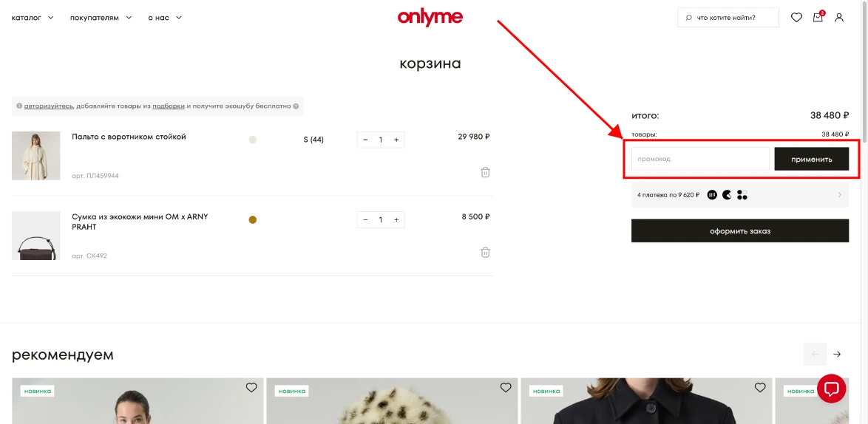This screenshot has width=868, height=424.
Task: Apply promo code with 'применить' button
Action: click(812, 159)
